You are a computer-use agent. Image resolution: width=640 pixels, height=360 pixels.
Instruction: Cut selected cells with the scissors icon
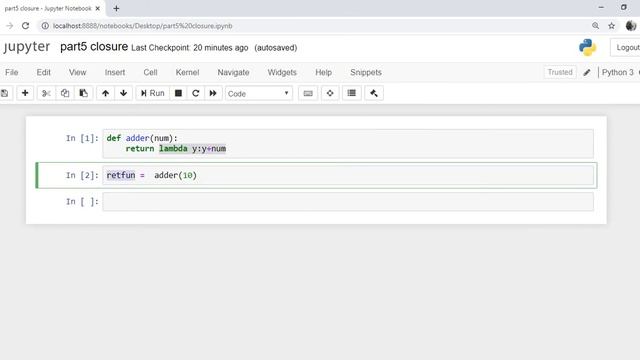(x=46, y=93)
